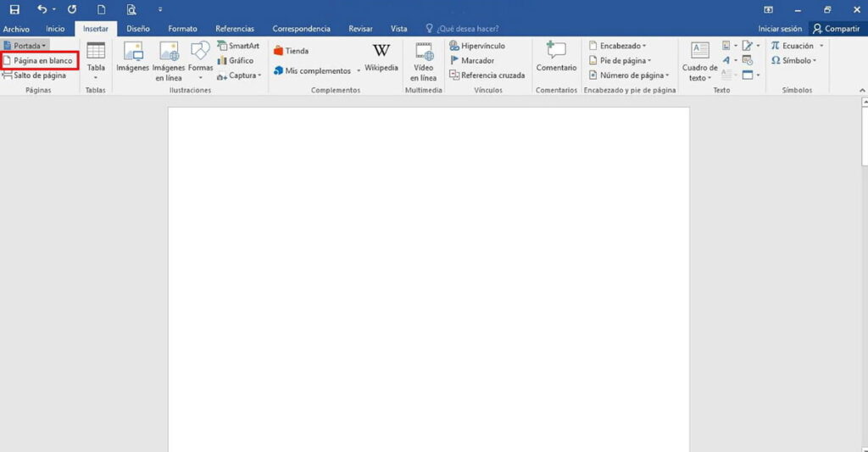Click Iniciar sesión
This screenshot has width=868, height=452.
coord(780,29)
